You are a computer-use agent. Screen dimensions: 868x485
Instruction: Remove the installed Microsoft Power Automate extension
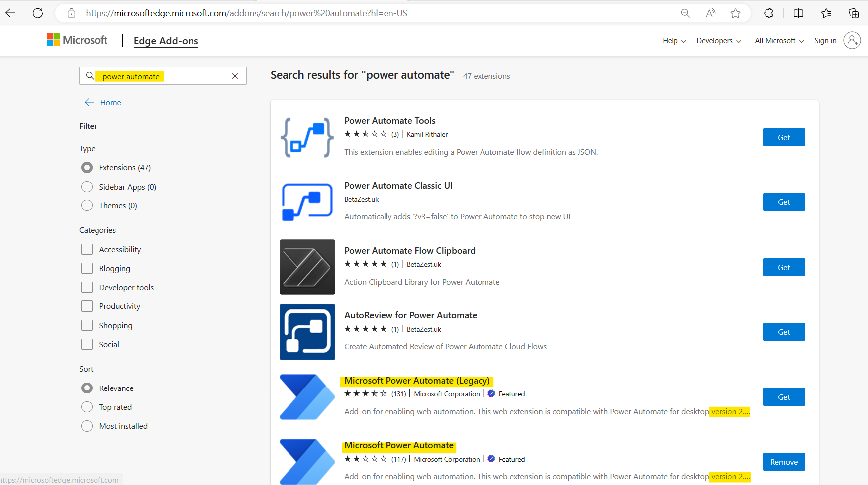(x=783, y=462)
